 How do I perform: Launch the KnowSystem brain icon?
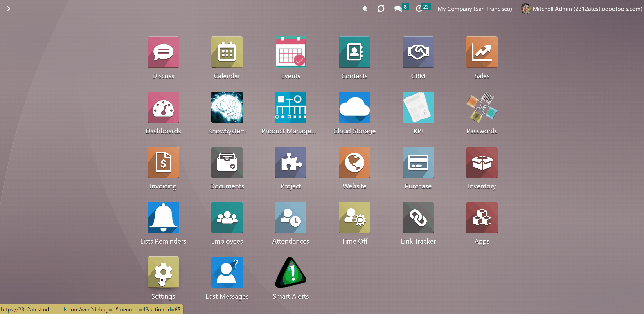click(x=227, y=107)
